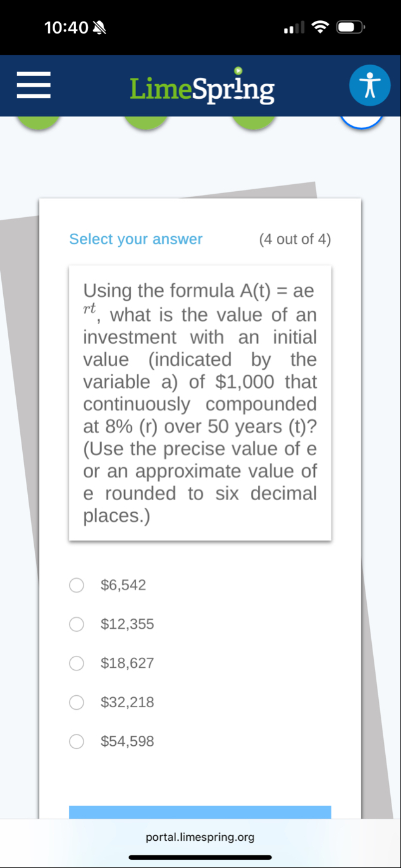Tap the home indicator bar
401x868 pixels.
point(200,857)
